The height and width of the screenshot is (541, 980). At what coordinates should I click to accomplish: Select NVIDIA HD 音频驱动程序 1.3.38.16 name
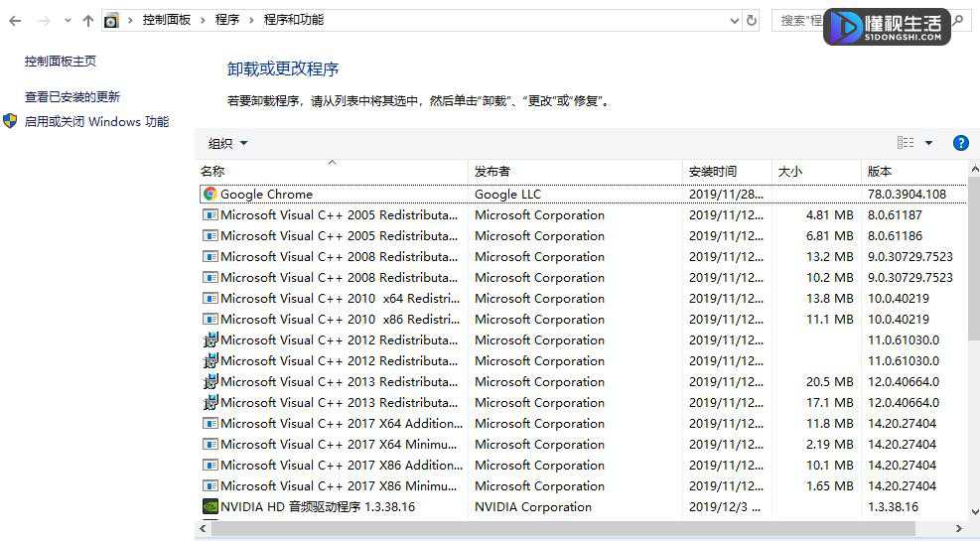point(318,506)
